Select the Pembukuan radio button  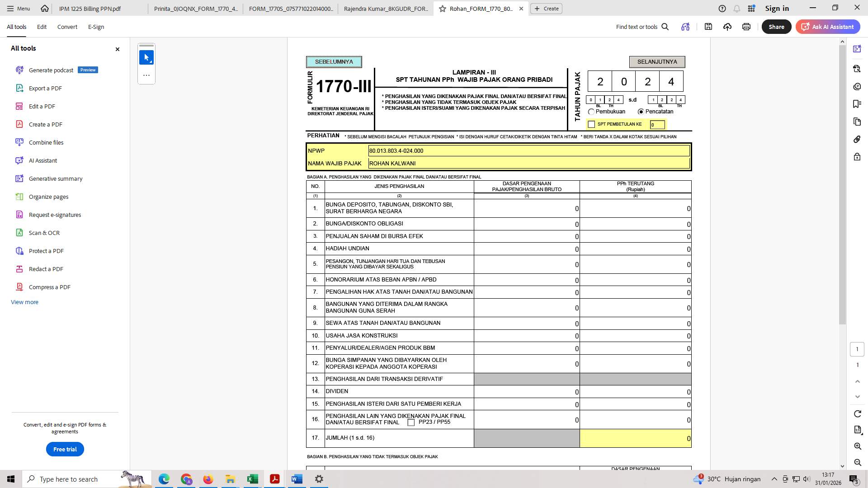pyautogui.click(x=591, y=112)
